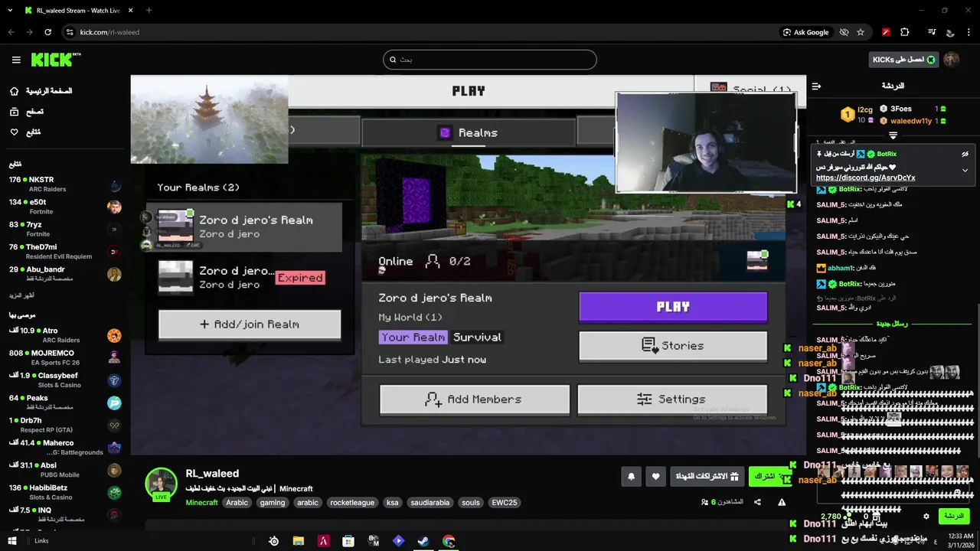Select the rocketleague tag
Screen dimensions: 980x551
(352, 503)
